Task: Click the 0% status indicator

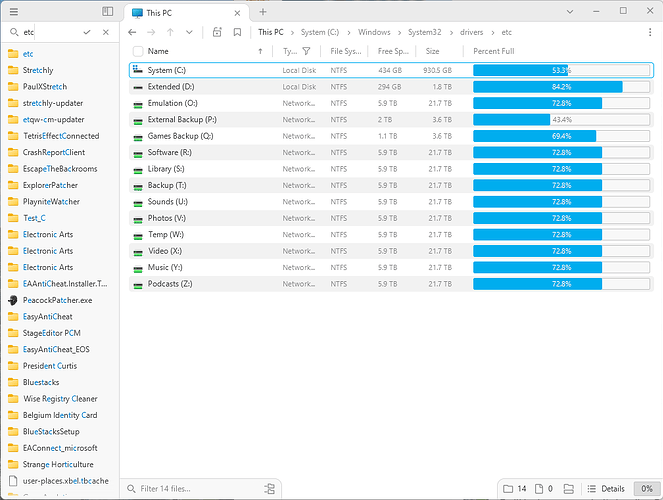Action: coord(647,489)
